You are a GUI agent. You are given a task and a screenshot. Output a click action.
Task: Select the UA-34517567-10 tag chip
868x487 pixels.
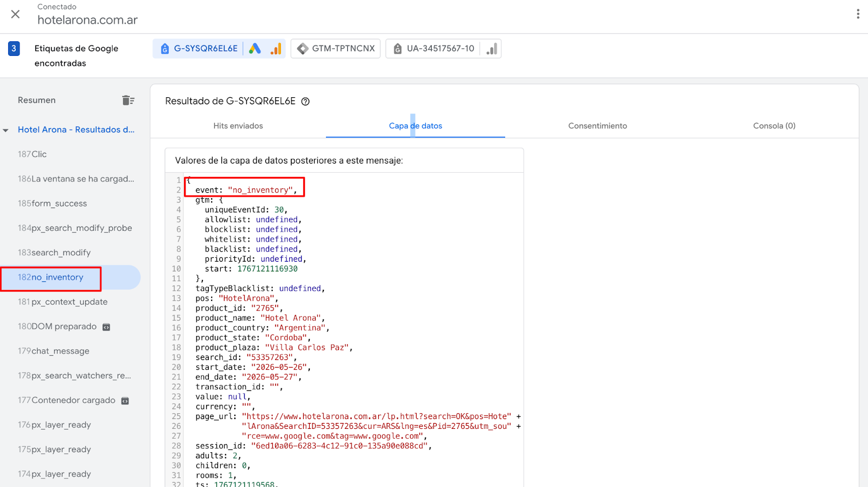[433, 49]
